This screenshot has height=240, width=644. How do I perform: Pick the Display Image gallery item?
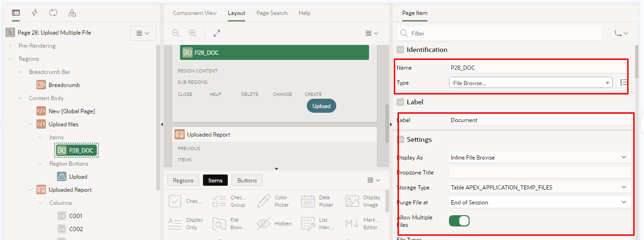click(363, 201)
